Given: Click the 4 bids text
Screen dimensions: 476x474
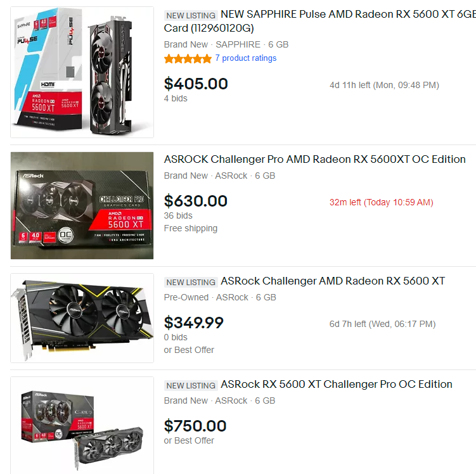Looking at the screenshot, I should tap(176, 98).
